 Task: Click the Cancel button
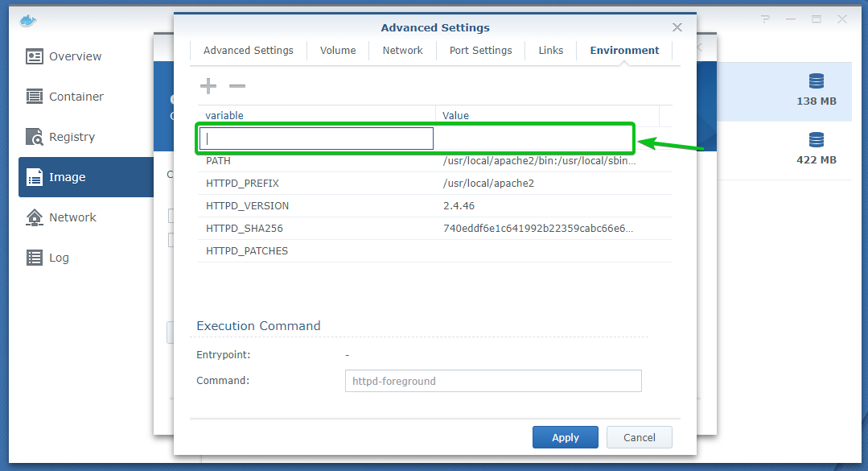click(x=639, y=437)
